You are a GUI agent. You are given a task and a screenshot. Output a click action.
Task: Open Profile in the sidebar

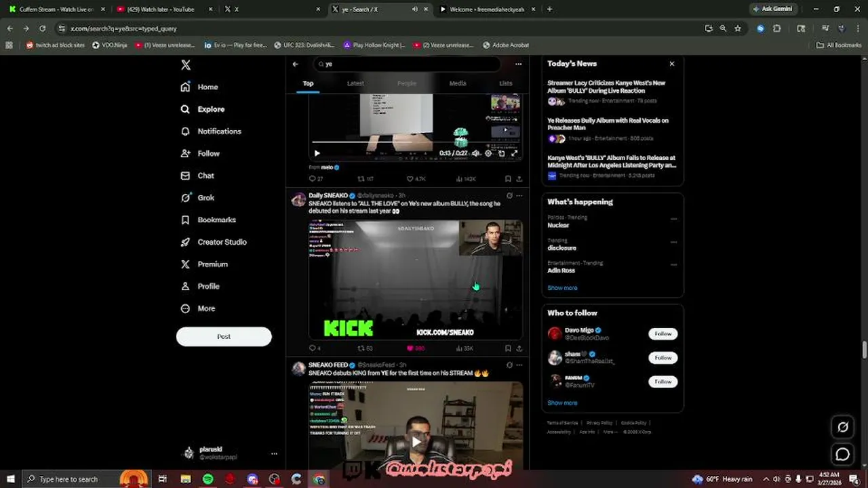[200, 286]
